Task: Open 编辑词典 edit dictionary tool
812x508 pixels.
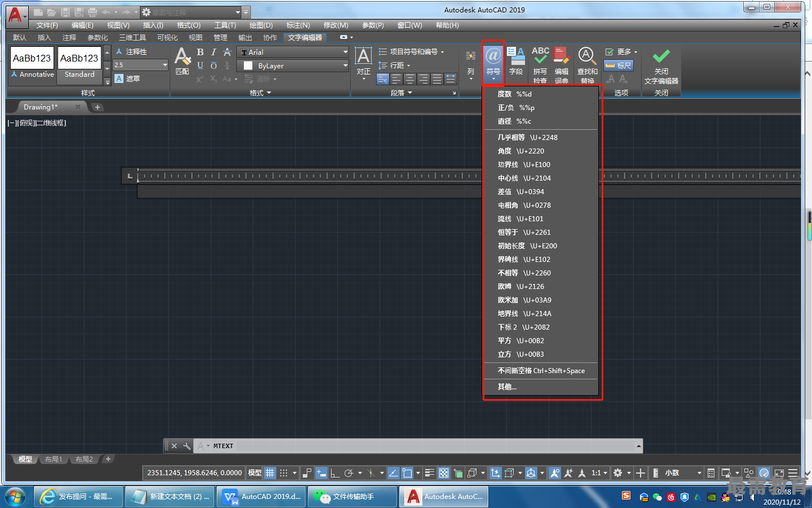Action: (562, 64)
